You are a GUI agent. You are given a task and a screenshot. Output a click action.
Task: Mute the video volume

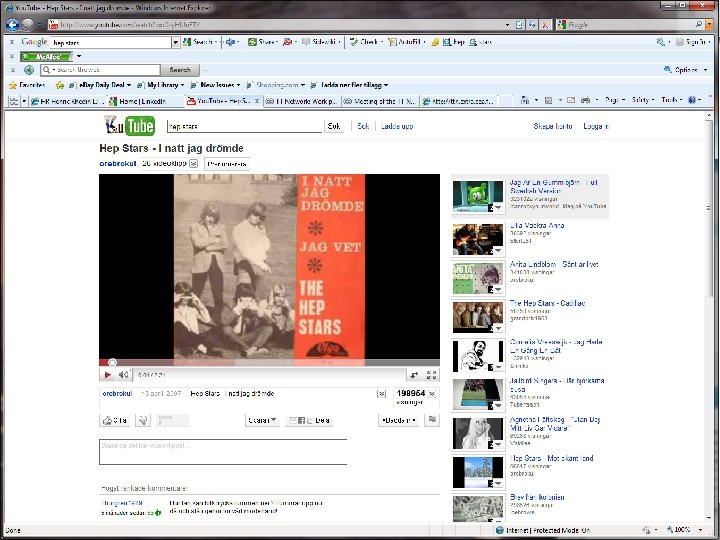(x=124, y=375)
